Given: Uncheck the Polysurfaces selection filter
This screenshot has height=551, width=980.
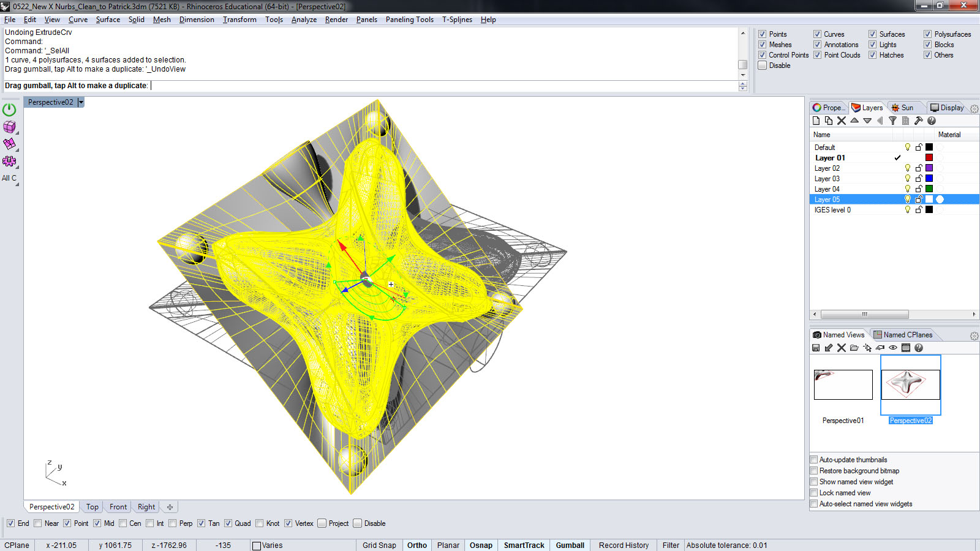Looking at the screenshot, I should click(928, 34).
